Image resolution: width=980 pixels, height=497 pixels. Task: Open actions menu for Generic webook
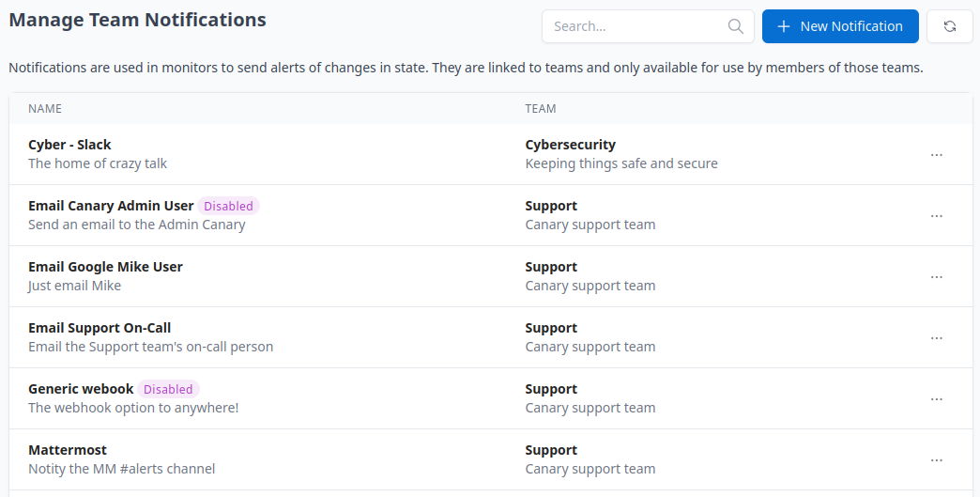[x=936, y=399]
